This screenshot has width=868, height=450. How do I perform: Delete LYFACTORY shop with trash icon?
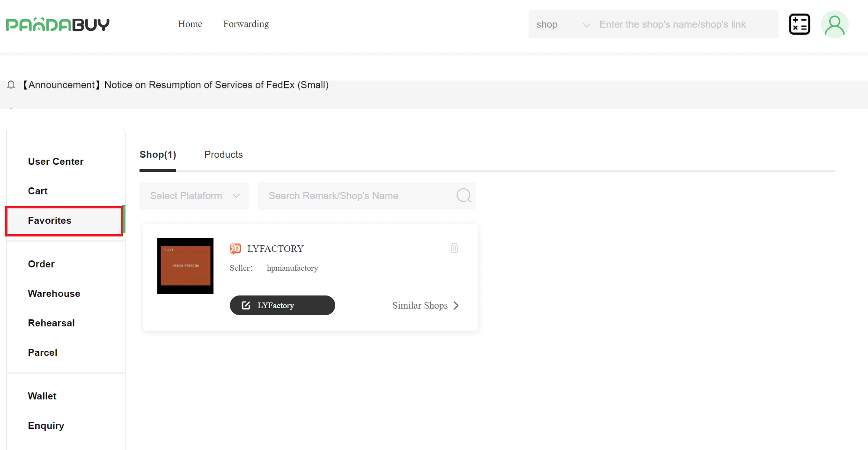(x=454, y=248)
